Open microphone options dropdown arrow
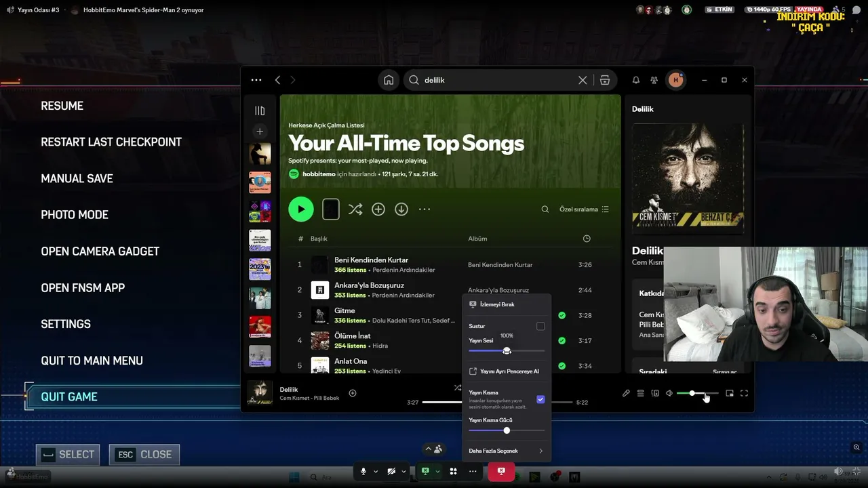Image resolution: width=868 pixels, height=488 pixels. tap(376, 471)
